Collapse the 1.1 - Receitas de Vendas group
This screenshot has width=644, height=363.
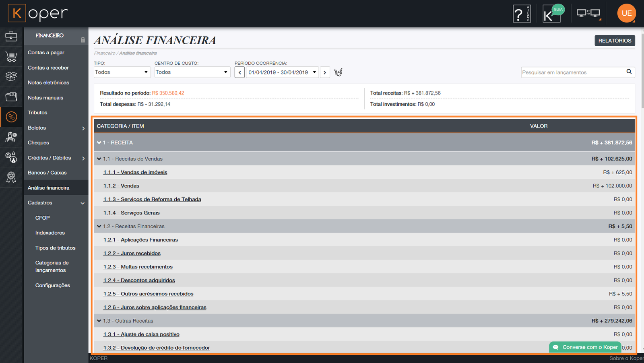[x=99, y=159]
